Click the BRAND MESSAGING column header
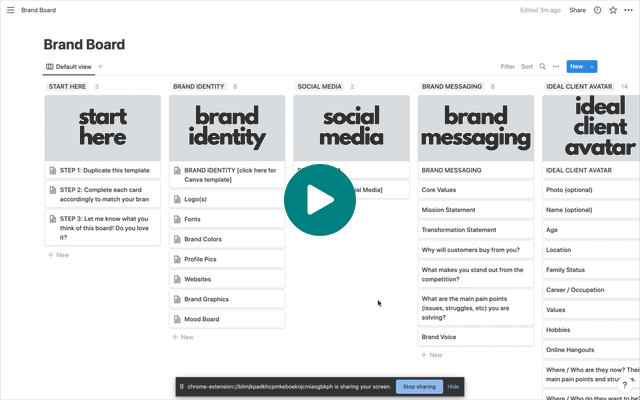 pyautogui.click(x=452, y=87)
